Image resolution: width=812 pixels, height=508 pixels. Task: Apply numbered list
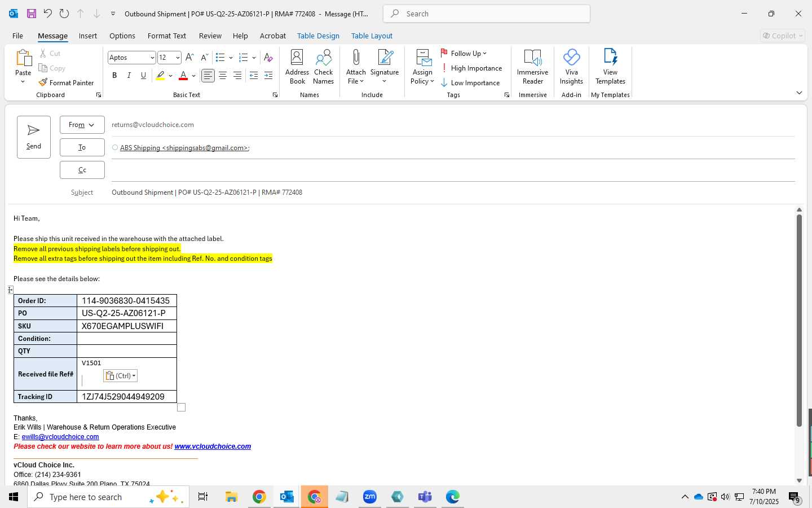pyautogui.click(x=244, y=58)
